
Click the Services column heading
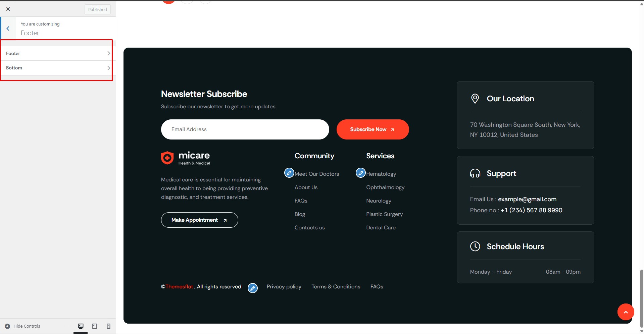tap(380, 156)
